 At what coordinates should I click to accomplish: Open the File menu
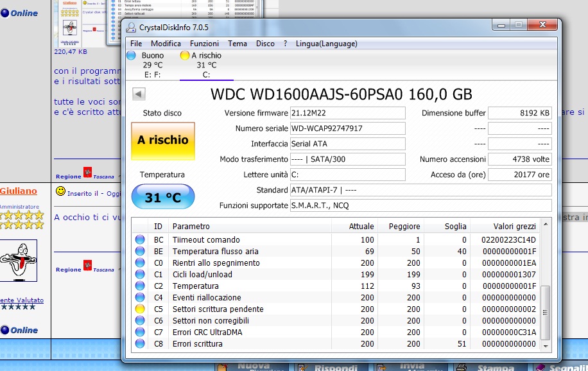(136, 44)
